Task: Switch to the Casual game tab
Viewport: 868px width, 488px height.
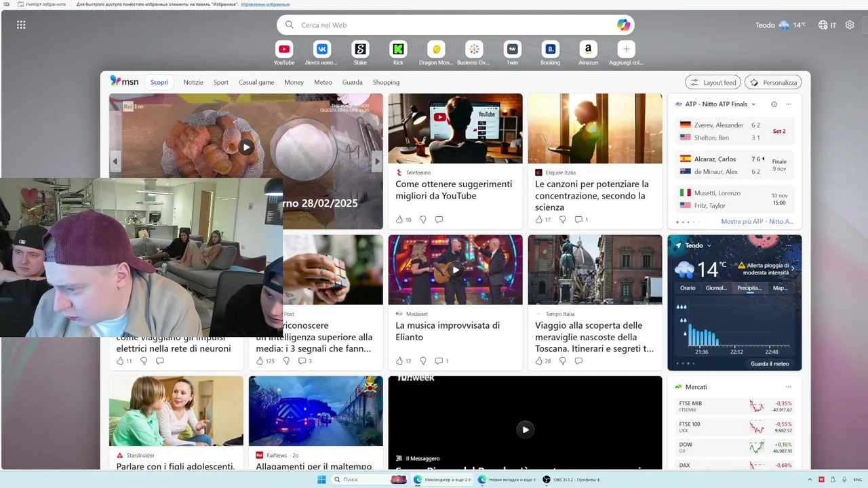Action: click(x=256, y=82)
